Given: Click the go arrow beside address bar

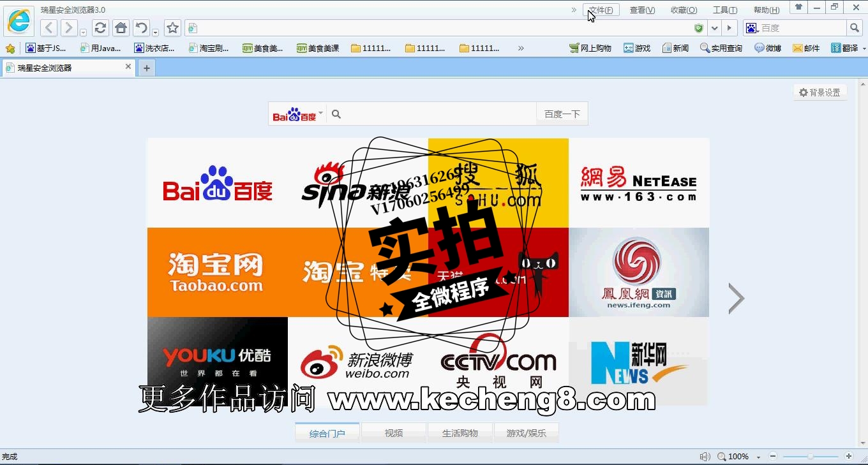Looking at the screenshot, I should [730, 28].
